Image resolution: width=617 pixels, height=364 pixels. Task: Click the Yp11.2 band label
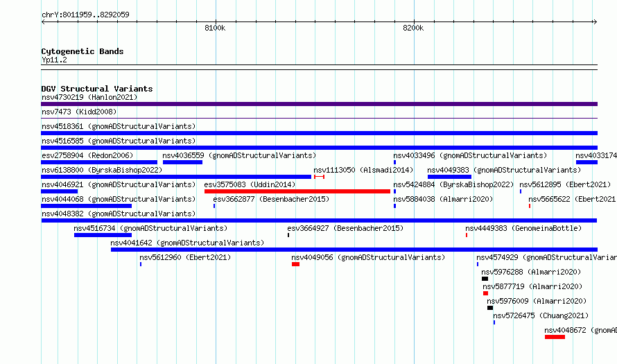click(54, 60)
